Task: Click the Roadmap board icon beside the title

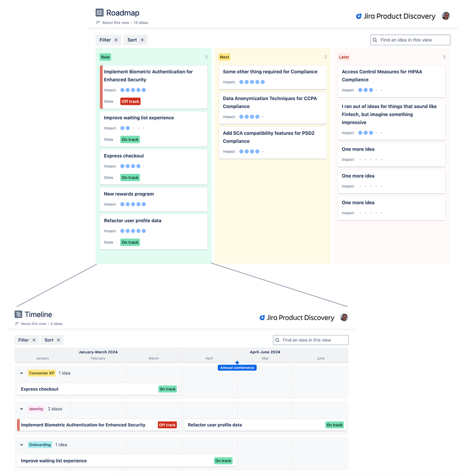Action: coord(99,13)
